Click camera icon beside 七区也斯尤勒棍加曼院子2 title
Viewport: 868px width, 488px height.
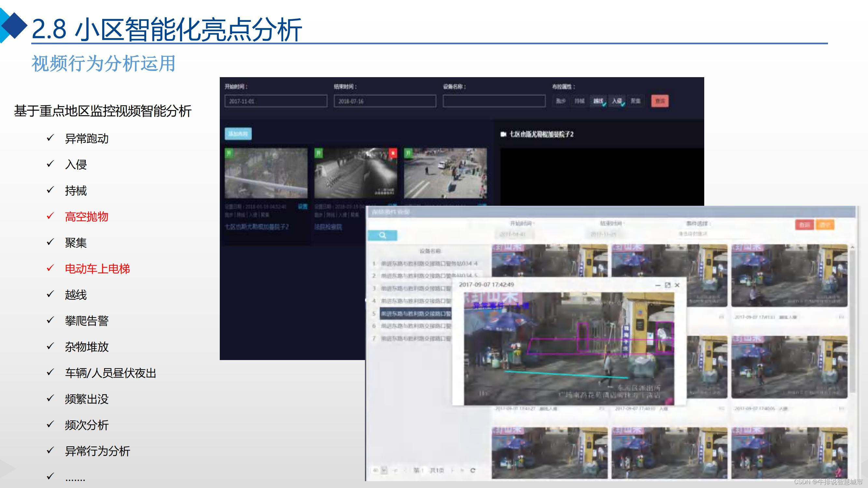[503, 134]
